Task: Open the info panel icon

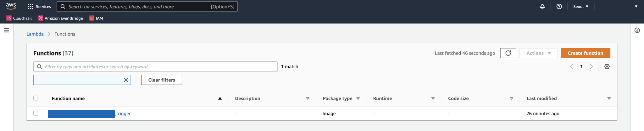Action: pyautogui.click(x=637, y=30)
